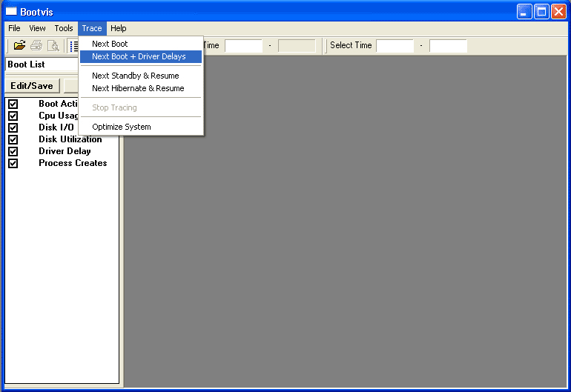571x392 pixels.
Task: Click the first Select Time input box
Action: 395,46
